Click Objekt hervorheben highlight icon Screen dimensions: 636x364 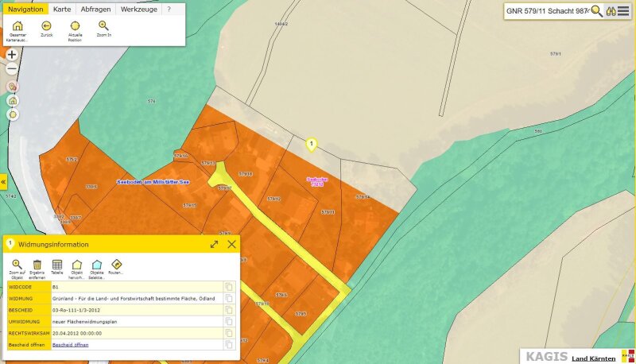coord(77,265)
